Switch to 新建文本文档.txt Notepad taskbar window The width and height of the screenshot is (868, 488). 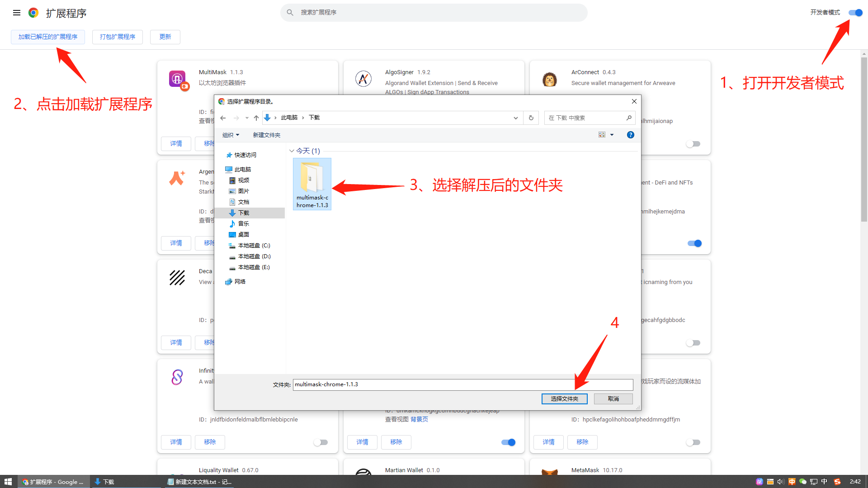199,482
